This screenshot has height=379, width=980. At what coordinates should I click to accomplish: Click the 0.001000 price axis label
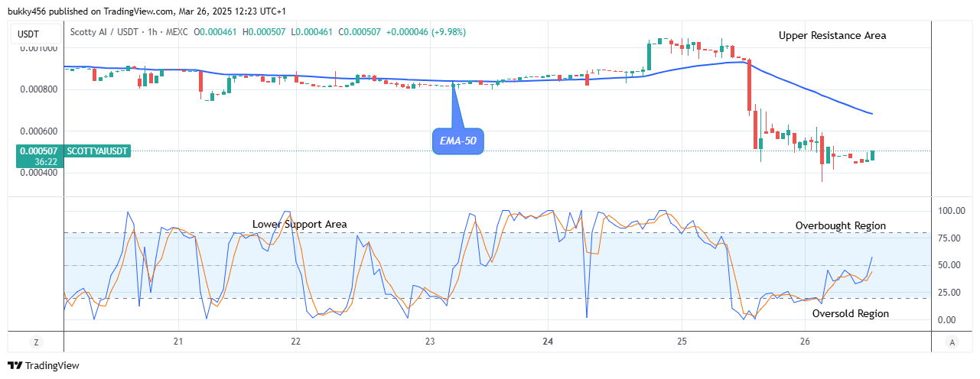pyautogui.click(x=37, y=47)
